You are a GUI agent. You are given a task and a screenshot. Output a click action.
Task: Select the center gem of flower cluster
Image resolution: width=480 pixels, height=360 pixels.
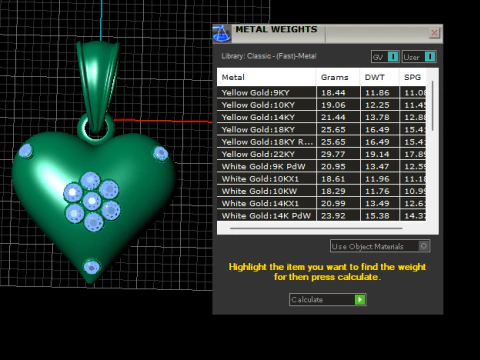pos(92,201)
